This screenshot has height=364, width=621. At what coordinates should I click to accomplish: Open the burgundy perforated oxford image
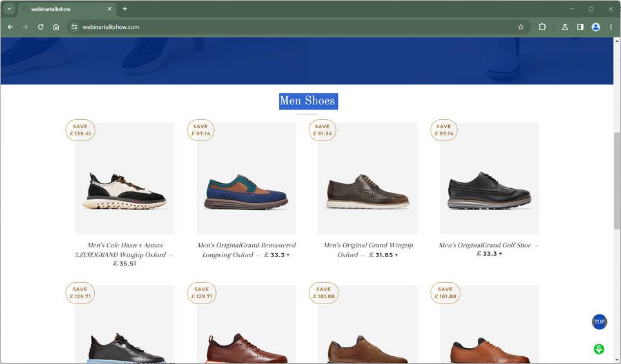246,325
